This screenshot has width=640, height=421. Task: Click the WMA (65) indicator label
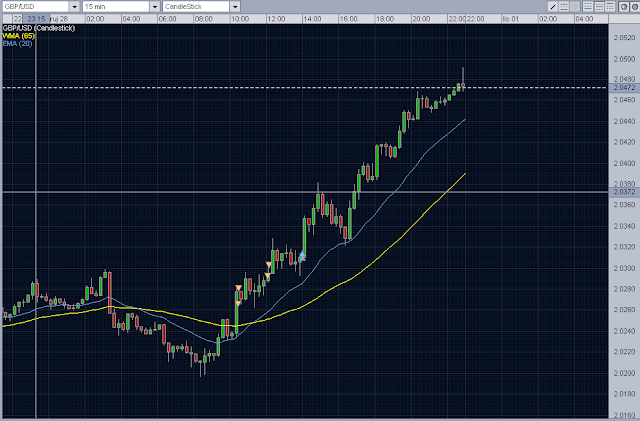pos(18,36)
